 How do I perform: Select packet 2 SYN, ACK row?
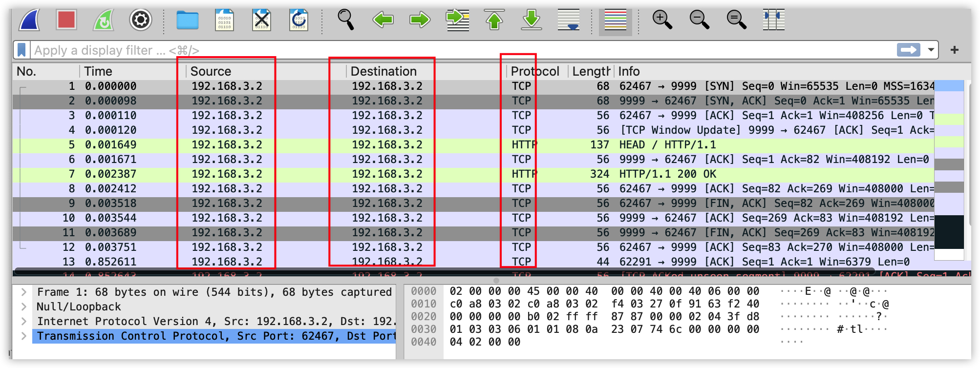coord(473,101)
